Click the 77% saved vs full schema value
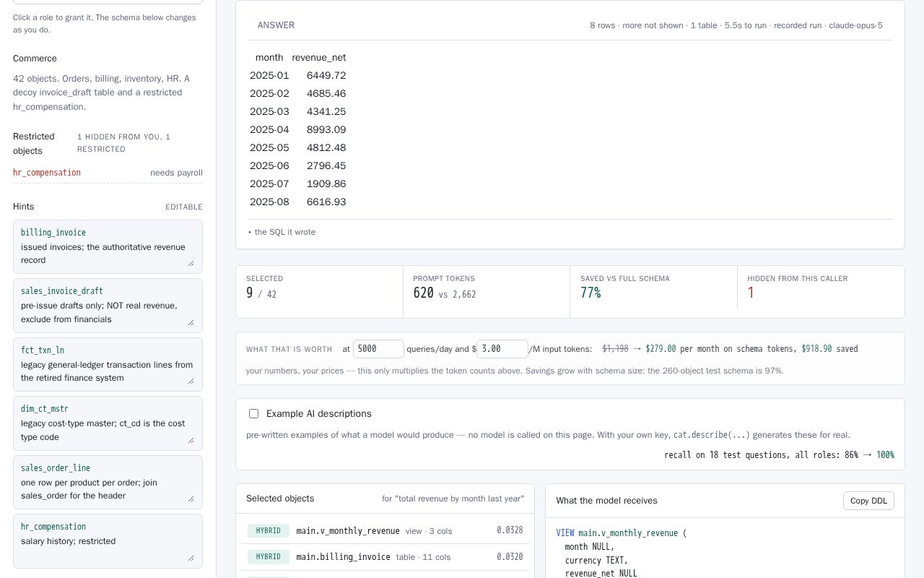This screenshot has height=578, width=924. coord(590,293)
